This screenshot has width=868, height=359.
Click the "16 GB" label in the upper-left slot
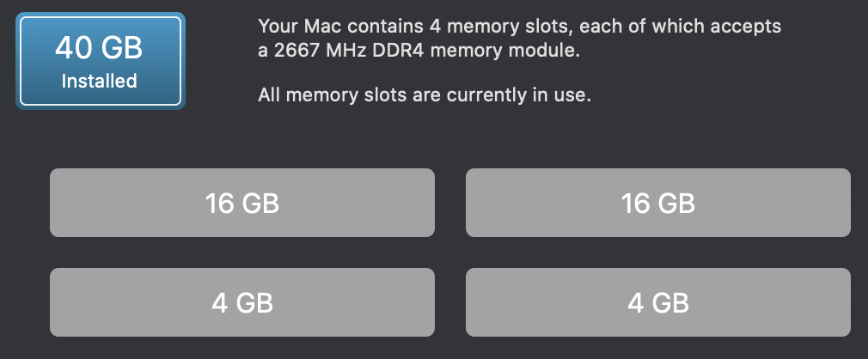(x=241, y=204)
